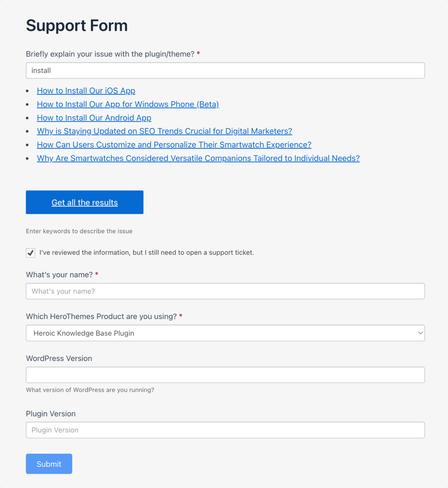Select the Plugin Version text box
The height and width of the screenshot is (488, 448).
click(x=225, y=430)
